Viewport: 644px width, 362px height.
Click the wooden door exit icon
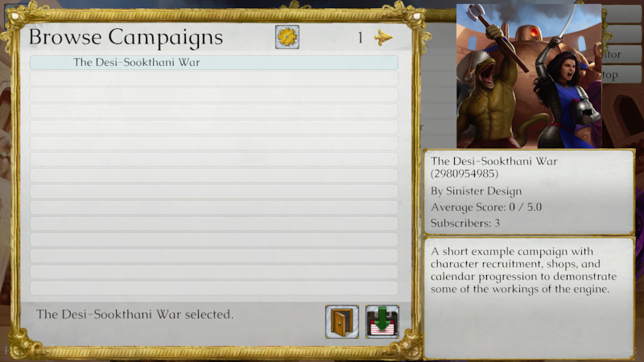[341, 322]
